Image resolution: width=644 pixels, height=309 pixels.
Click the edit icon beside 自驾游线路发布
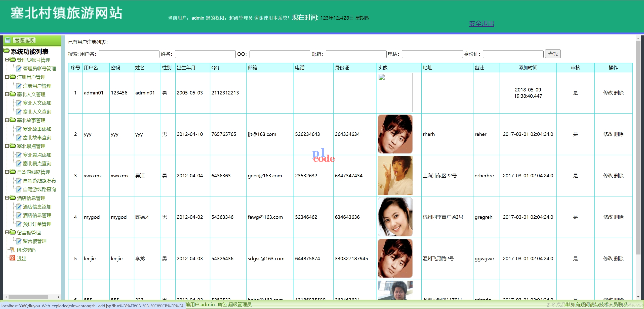tap(19, 181)
